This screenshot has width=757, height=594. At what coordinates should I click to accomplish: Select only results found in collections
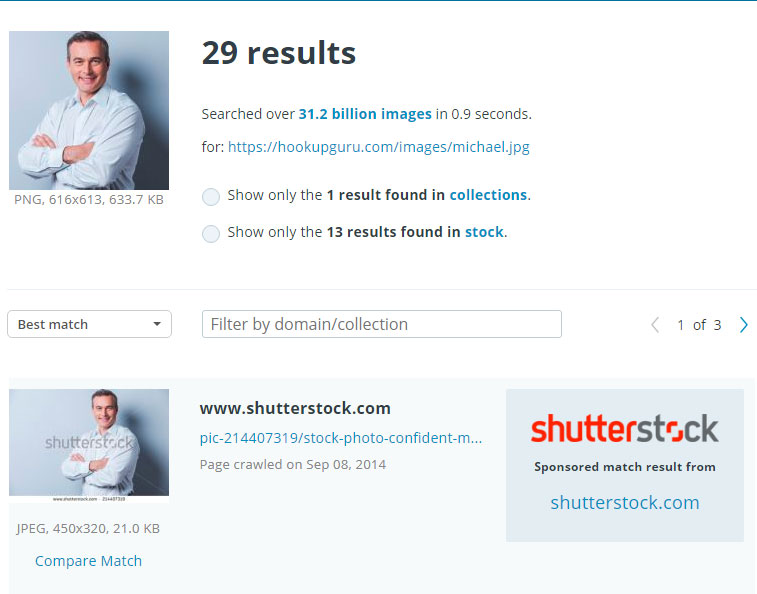210,197
